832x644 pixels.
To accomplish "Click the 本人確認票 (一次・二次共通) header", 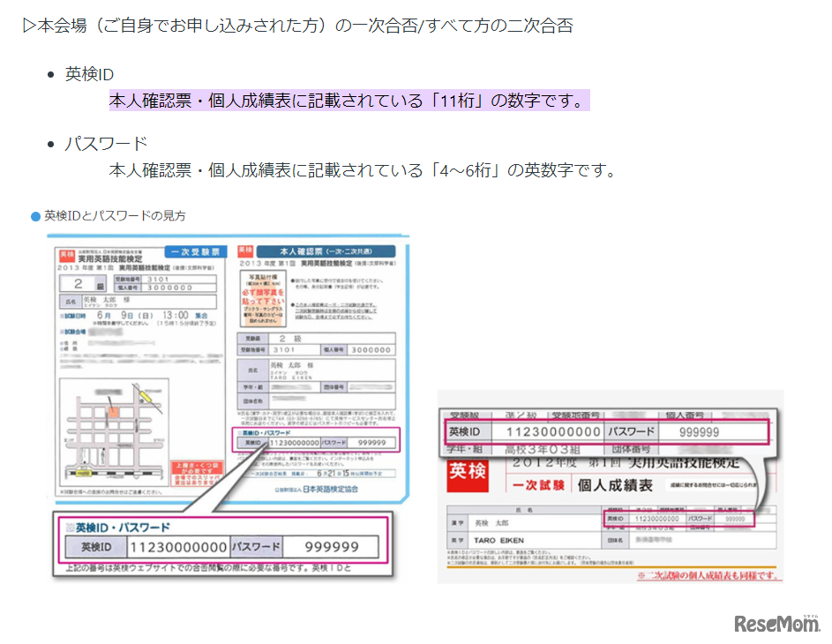I will [x=326, y=251].
